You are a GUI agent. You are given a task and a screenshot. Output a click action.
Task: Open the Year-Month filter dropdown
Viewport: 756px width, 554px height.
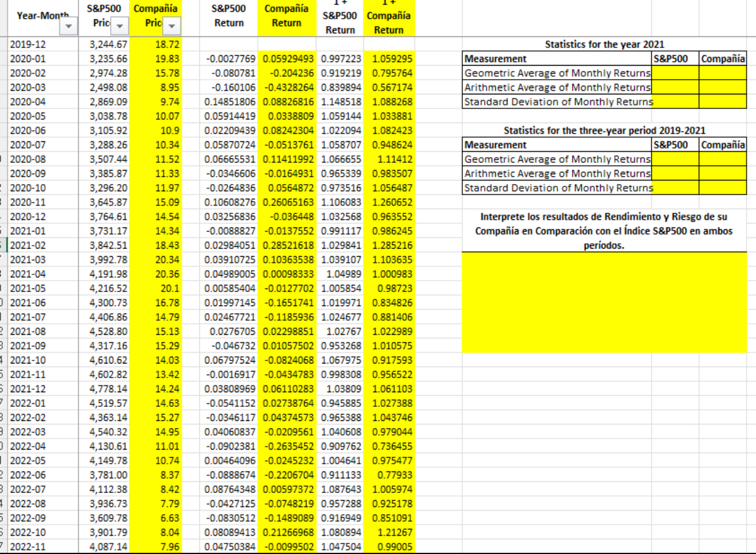point(70,26)
